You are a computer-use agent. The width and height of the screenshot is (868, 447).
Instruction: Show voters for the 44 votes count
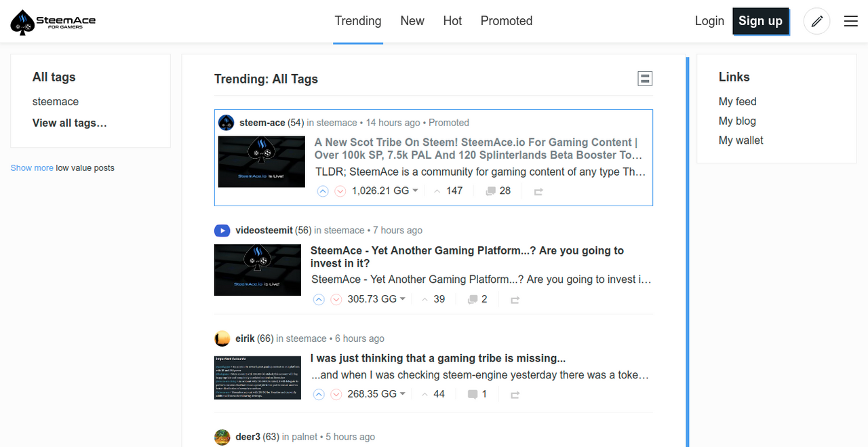(x=433, y=393)
